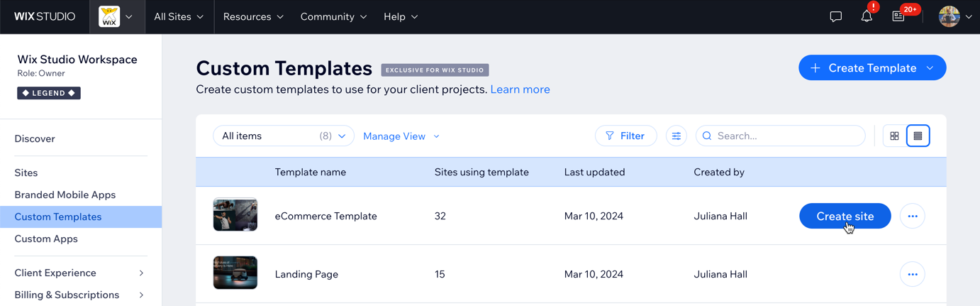Go to Discover in the sidebar
Screen dimensions: 980x306
pyautogui.click(x=35, y=138)
